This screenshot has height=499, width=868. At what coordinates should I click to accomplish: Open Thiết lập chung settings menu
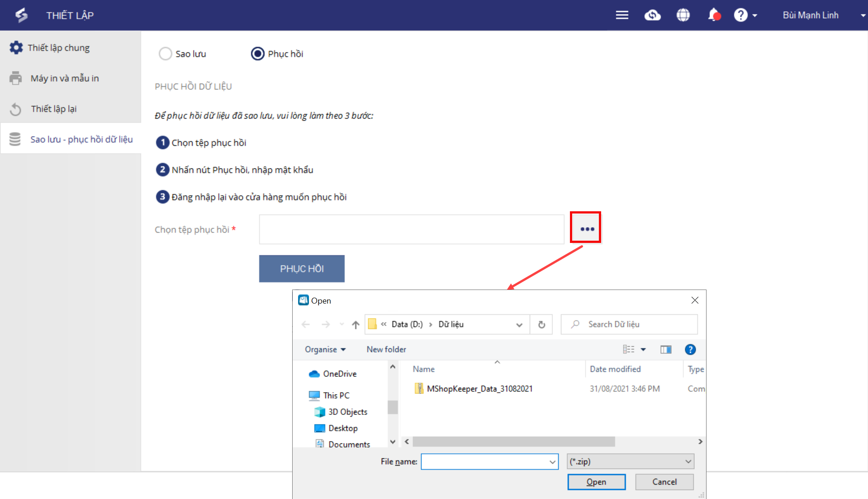[58, 48]
